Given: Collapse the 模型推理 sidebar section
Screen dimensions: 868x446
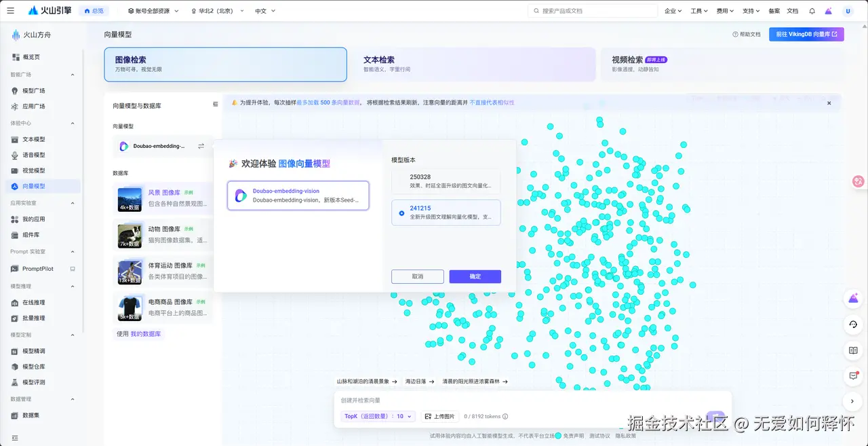Looking at the screenshot, I should (x=73, y=286).
